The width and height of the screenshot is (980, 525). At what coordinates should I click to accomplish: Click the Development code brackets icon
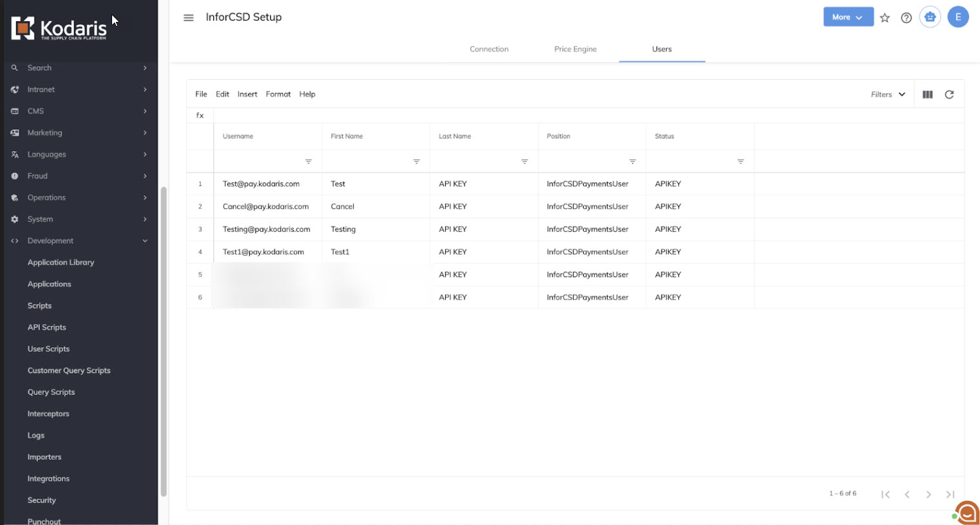(14, 241)
